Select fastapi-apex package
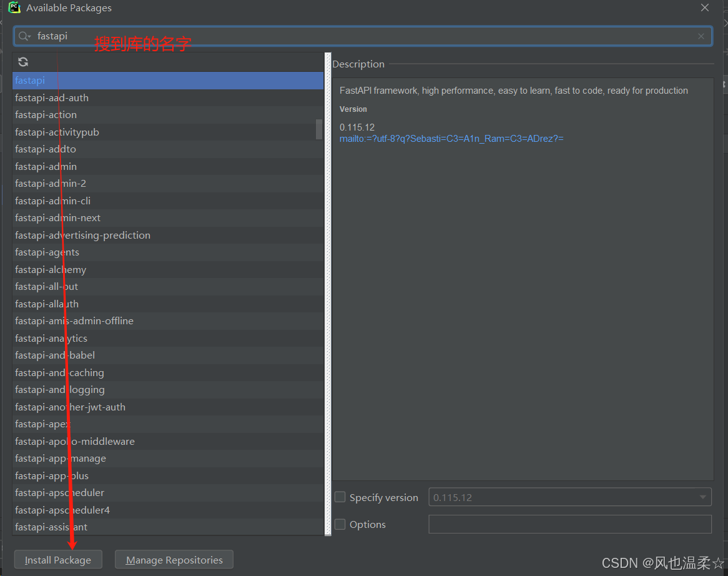Screen dimensions: 728x576 (x=168, y=424)
